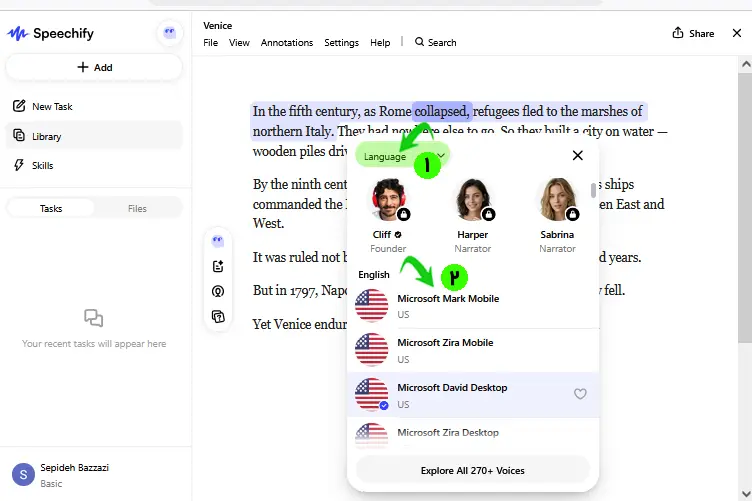Viewport: 752px width, 501px height.
Task: Choose Microsoft David Desktop voice
Action: click(x=473, y=395)
